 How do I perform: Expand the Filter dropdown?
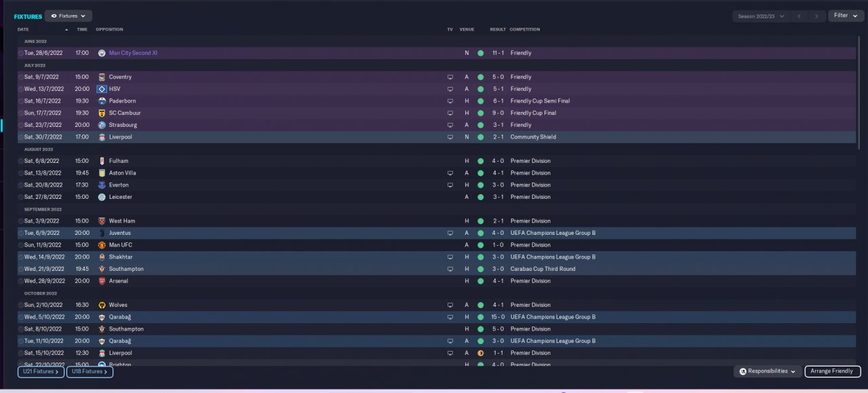tap(846, 16)
